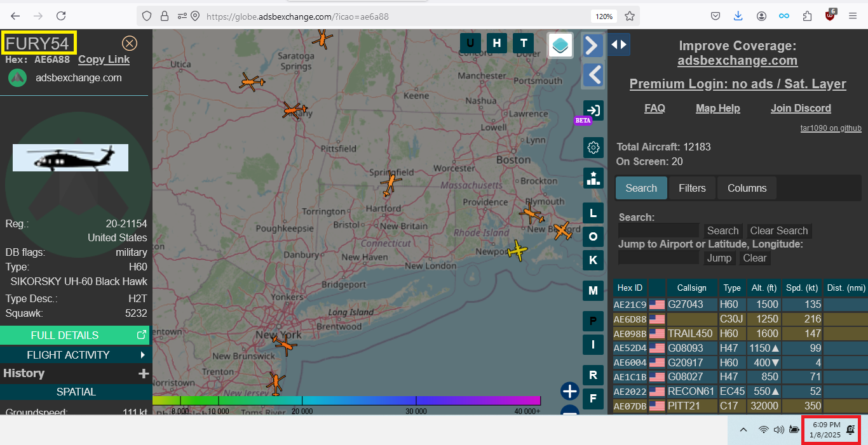Open the map layers selector
868x445 pixels.
point(560,45)
